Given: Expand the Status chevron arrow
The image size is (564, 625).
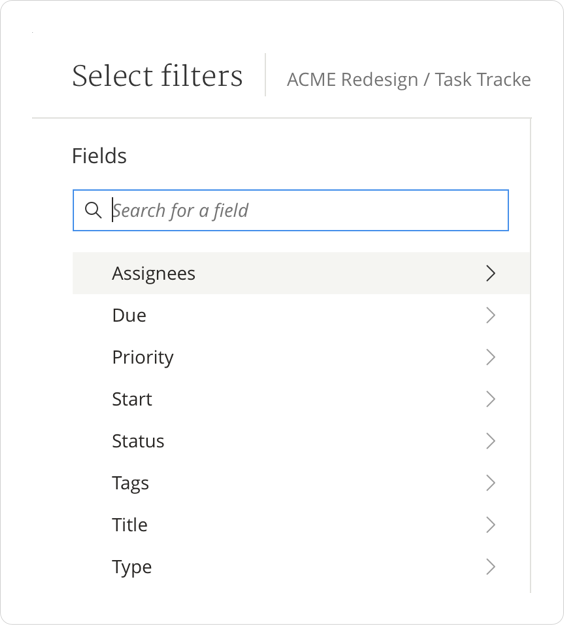Looking at the screenshot, I should tap(491, 441).
